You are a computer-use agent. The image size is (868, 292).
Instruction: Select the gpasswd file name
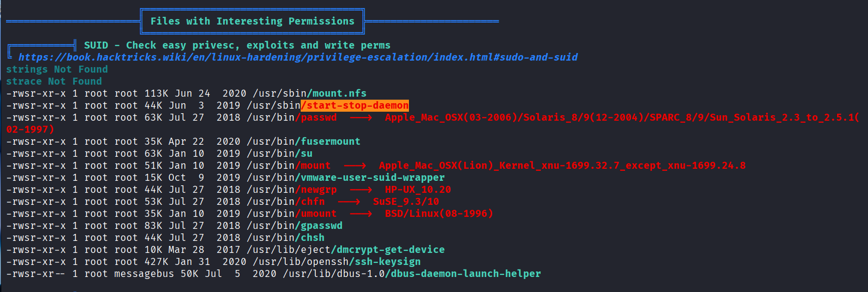tap(321, 226)
